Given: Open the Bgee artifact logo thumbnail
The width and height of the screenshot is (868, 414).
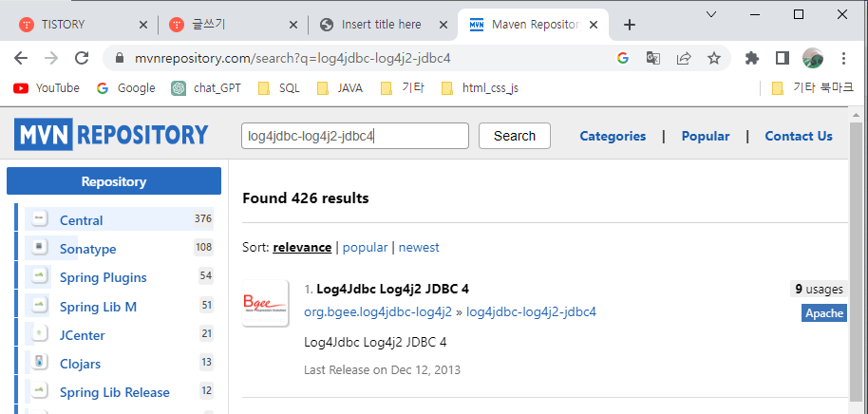Looking at the screenshot, I should 265,303.
